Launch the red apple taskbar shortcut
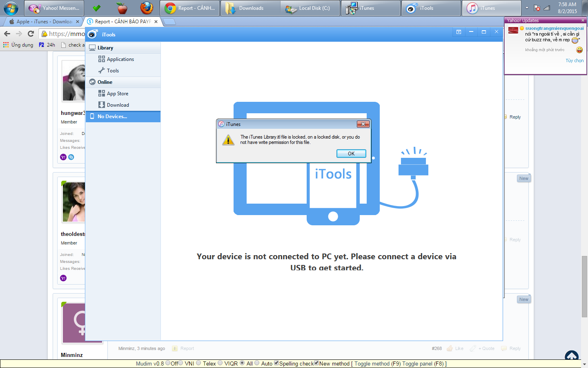The height and width of the screenshot is (368, 588). tap(122, 8)
